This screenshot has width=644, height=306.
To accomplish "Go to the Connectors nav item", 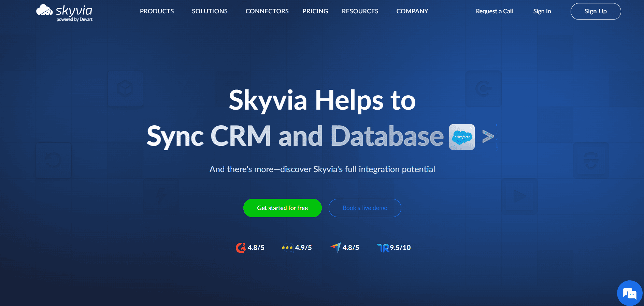I will [x=267, y=11].
